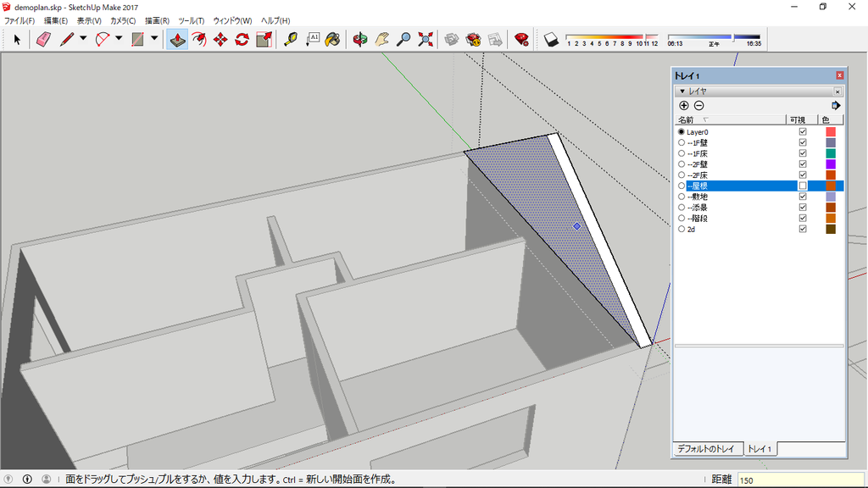Collapse the レイヤ panel section

click(x=682, y=91)
